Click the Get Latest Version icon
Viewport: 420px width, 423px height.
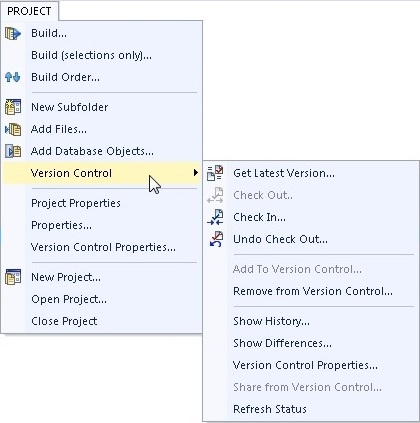(x=215, y=173)
